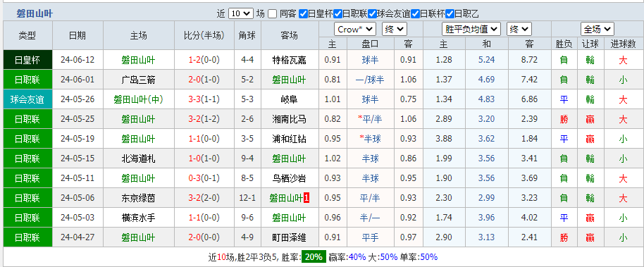The image size is (644, 267).
Task: Uncheck the 日联杯 filter checkbox
Action: tap(415, 14)
